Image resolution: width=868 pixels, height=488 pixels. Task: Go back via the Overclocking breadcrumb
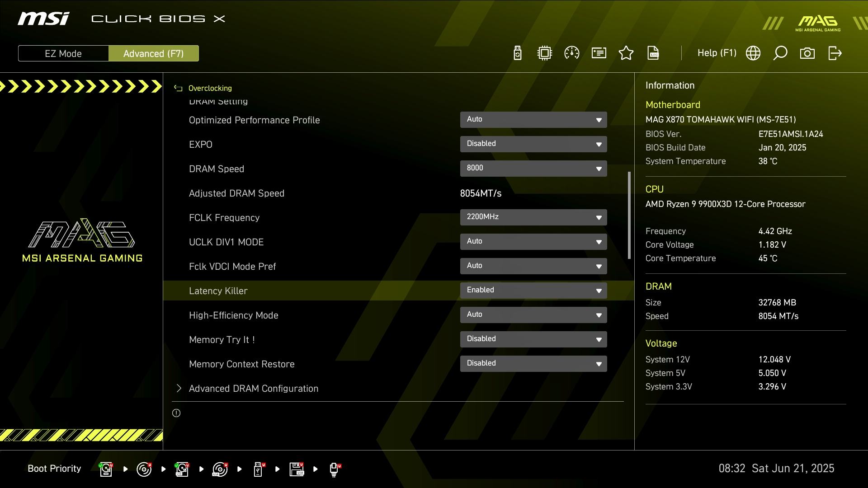point(209,88)
